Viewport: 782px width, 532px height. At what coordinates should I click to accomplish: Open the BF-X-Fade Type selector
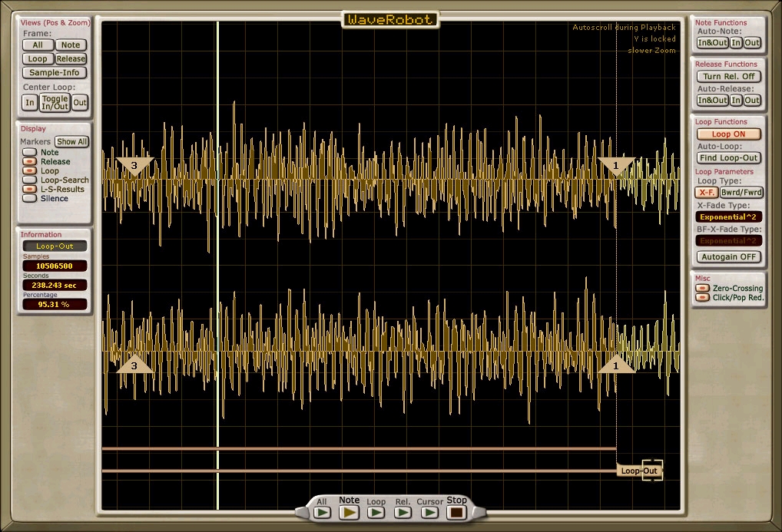[729, 241]
